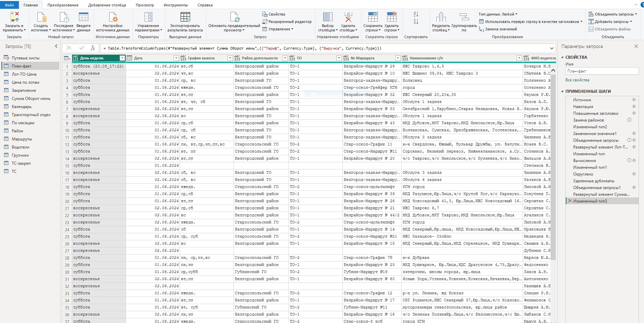Viewport: 644px width, 323px height.
Task: Open the День недели column filter dropdown
Action: (122, 58)
